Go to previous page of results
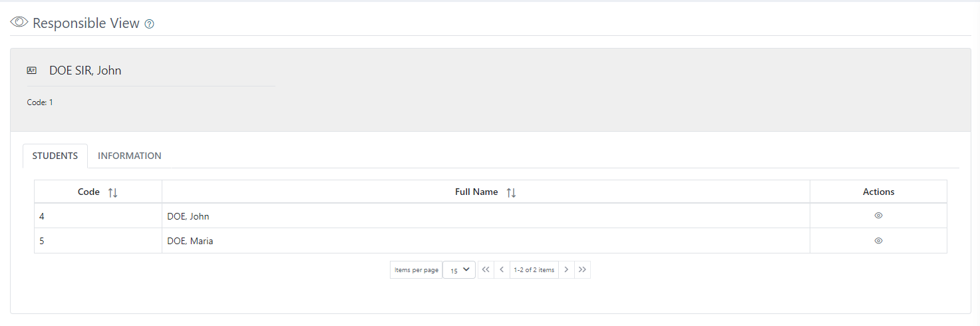The width and height of the screenshot is (980, 326). pos(502,269)
